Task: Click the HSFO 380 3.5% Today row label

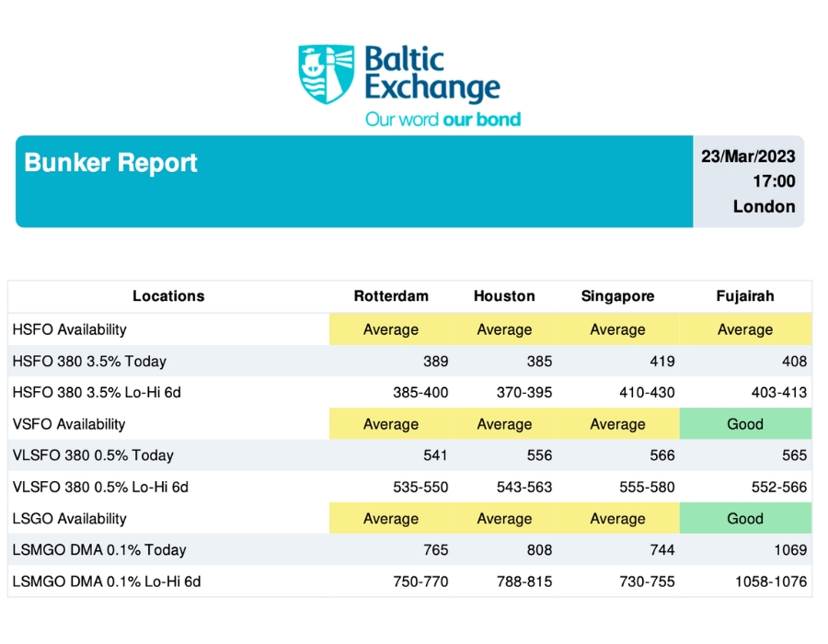Action: [89, 361]
